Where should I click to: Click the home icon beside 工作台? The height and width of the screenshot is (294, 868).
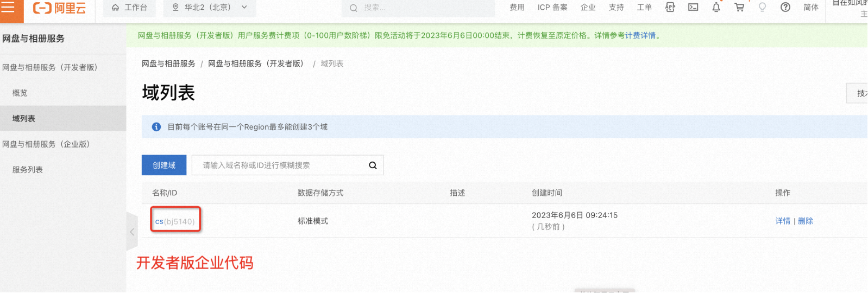[x=115, y=8]
